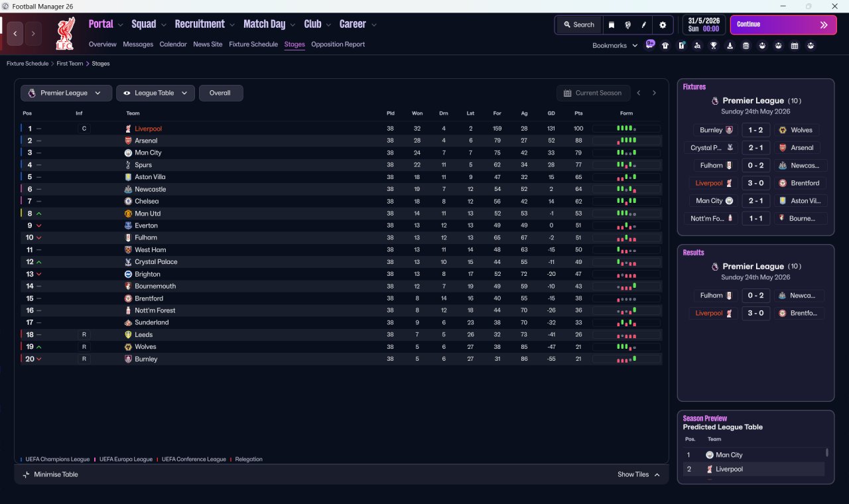Click the calendar grid bookmark icon
The image size is (849, 504).
pyautogui.click(x=795, y=46)
